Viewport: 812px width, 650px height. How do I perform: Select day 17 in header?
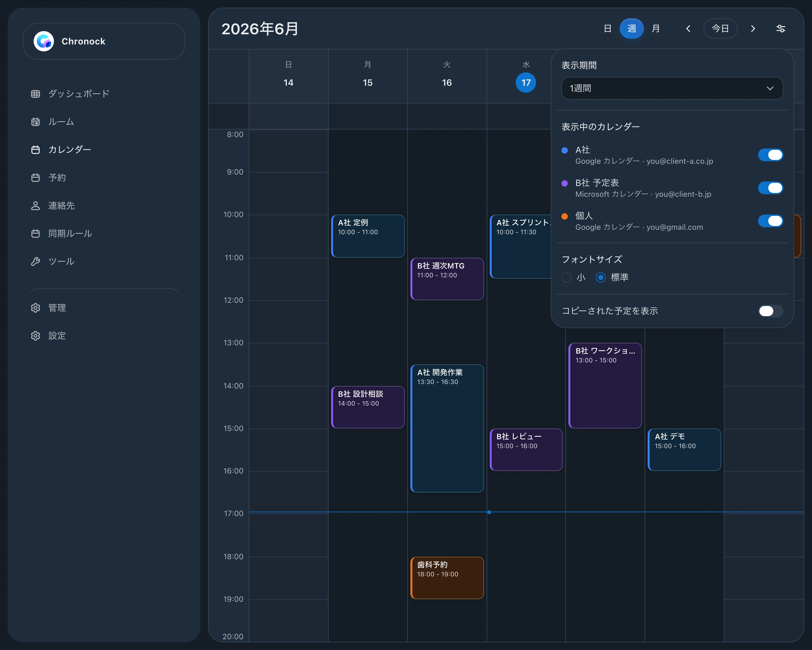(x=526, y=83)
